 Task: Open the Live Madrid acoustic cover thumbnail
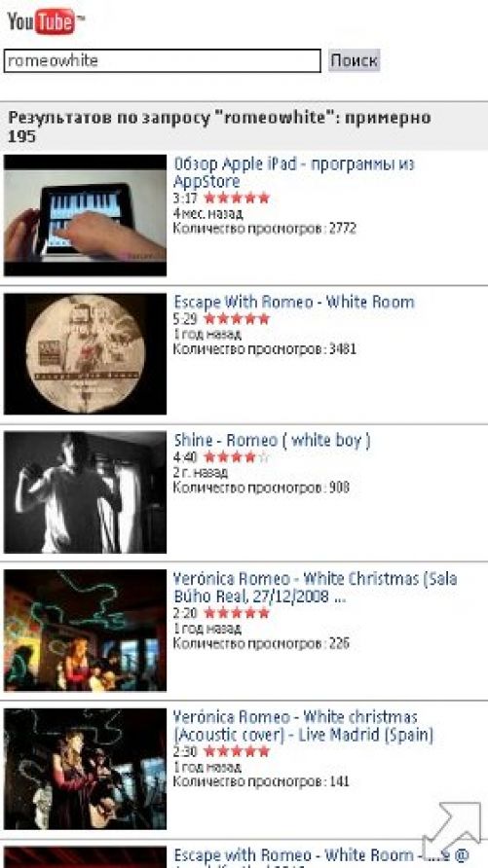tap(86, 769)
